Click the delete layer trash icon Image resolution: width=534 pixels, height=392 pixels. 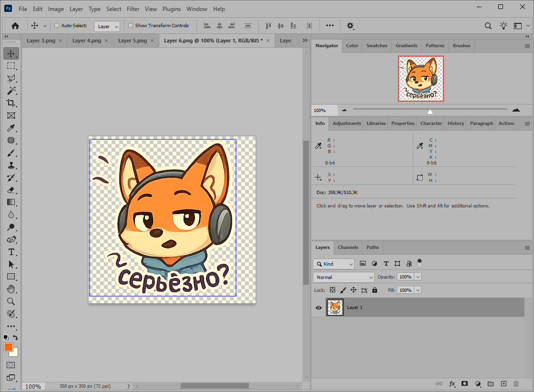pyautogui.click(x=516, y=384)
